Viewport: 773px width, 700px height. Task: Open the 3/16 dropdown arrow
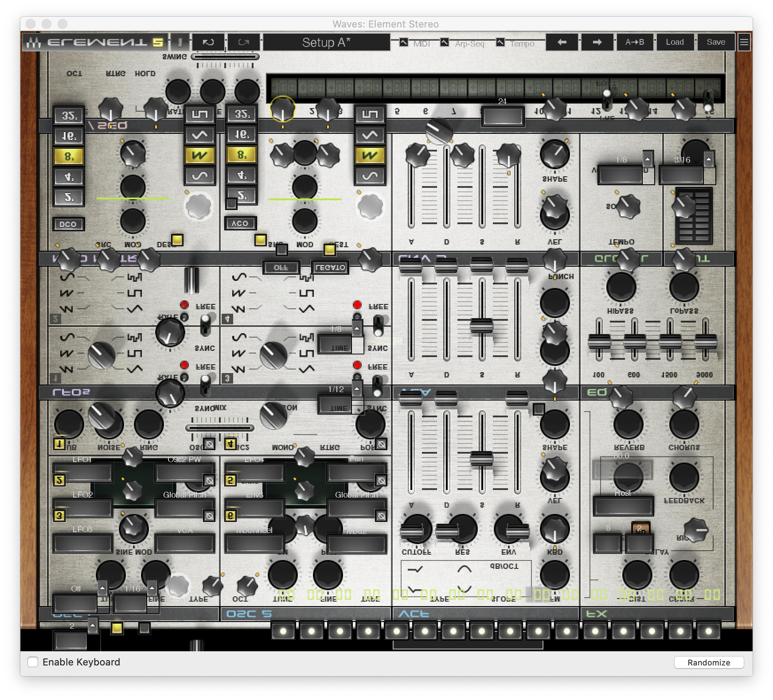click(x=709, y=159)
